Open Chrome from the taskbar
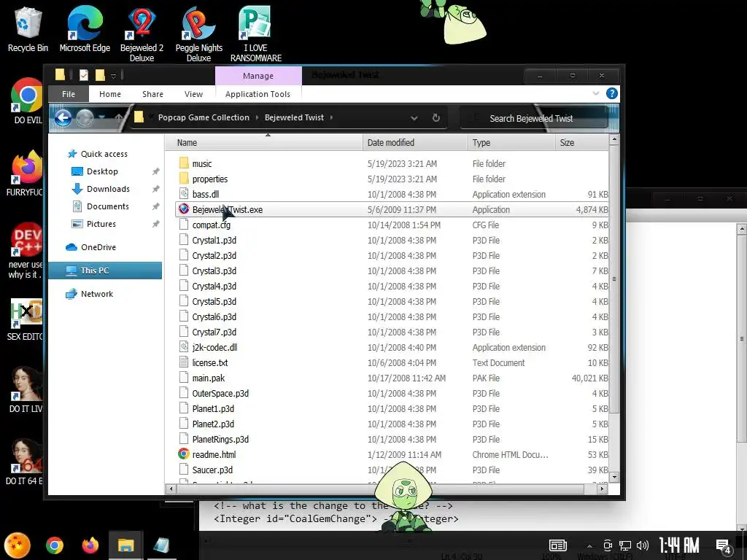The width and height of the screenshot is (747, 560). (54, 545)
